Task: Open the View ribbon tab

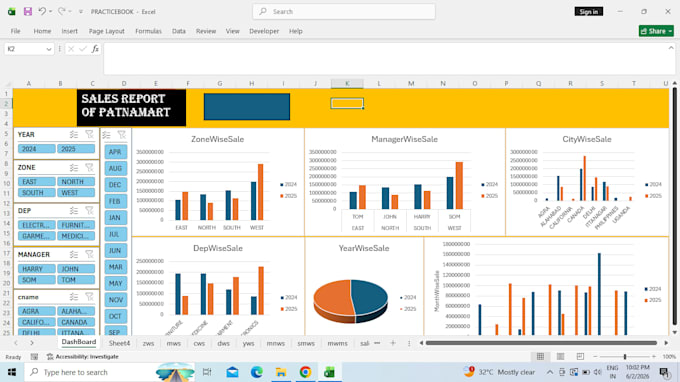Action: click(x=232, y=31)
